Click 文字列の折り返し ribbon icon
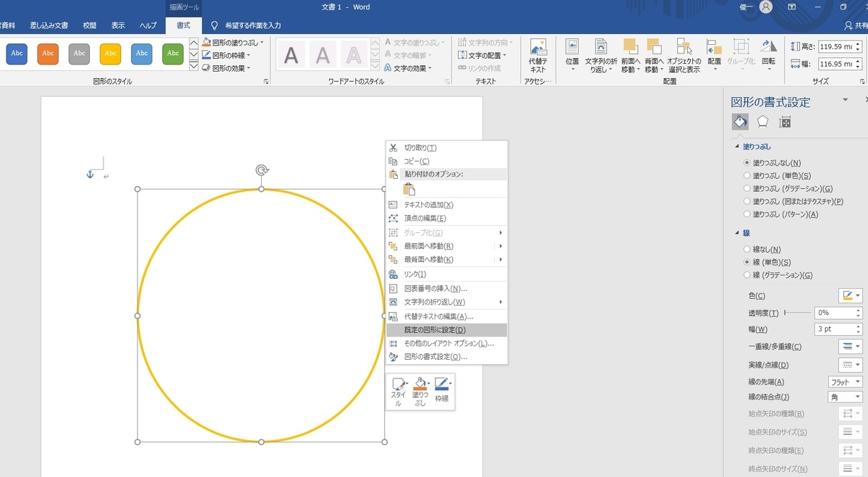 600,55
